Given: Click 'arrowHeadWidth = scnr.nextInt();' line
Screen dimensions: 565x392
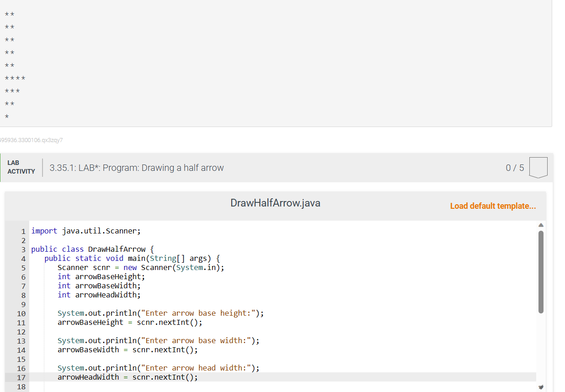Looking at the screenshot, I should click(128, 377).
